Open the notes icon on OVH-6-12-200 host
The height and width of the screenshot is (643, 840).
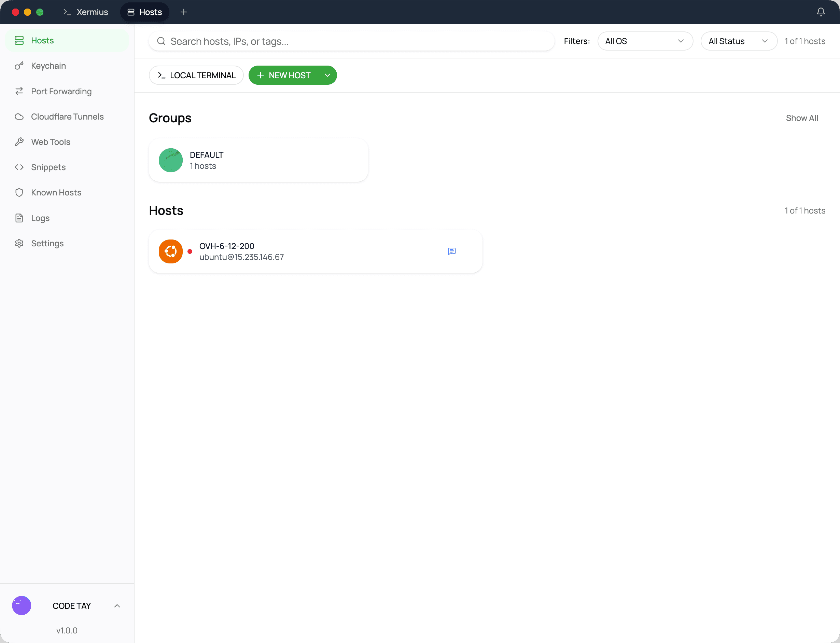(452, 251)
